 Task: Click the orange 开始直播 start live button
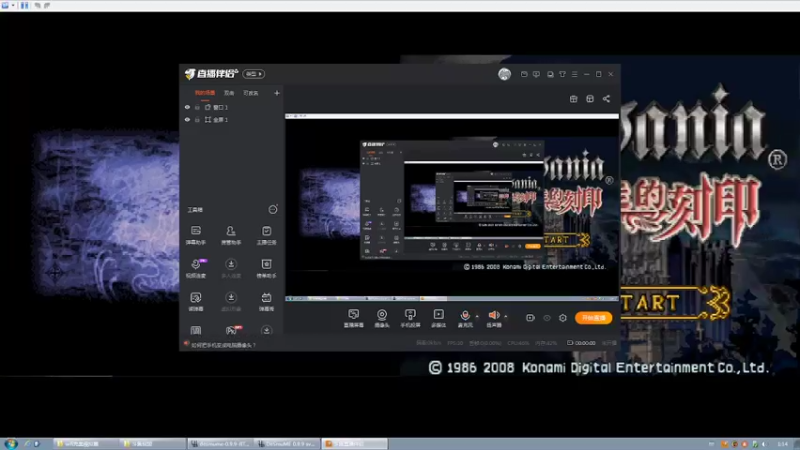pos(593,318)
